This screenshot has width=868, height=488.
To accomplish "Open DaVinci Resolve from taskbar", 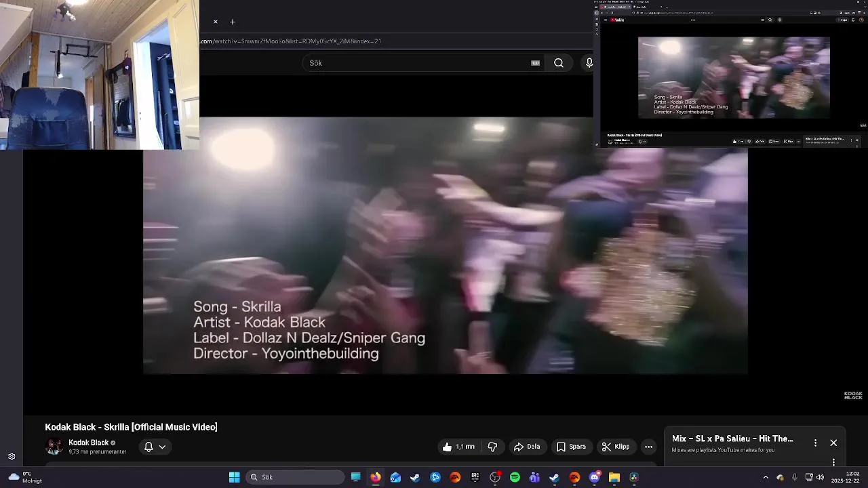I will point(634,477).
